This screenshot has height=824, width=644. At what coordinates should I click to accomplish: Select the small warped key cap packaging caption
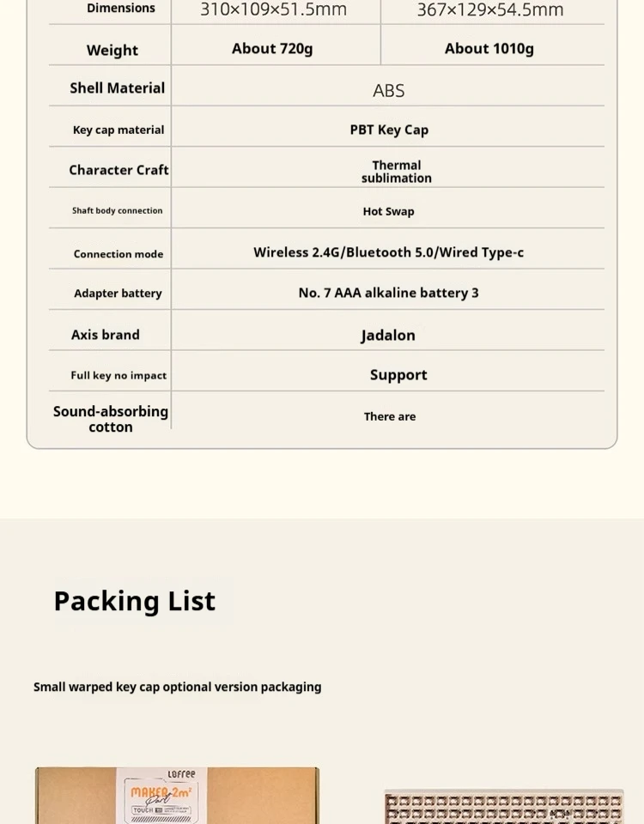click(x=177, y=687)
